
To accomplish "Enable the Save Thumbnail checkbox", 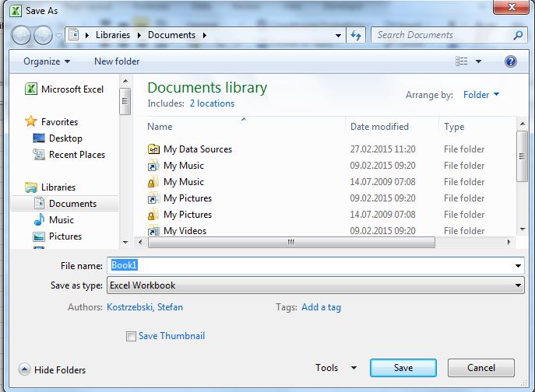I will point(131,336).
